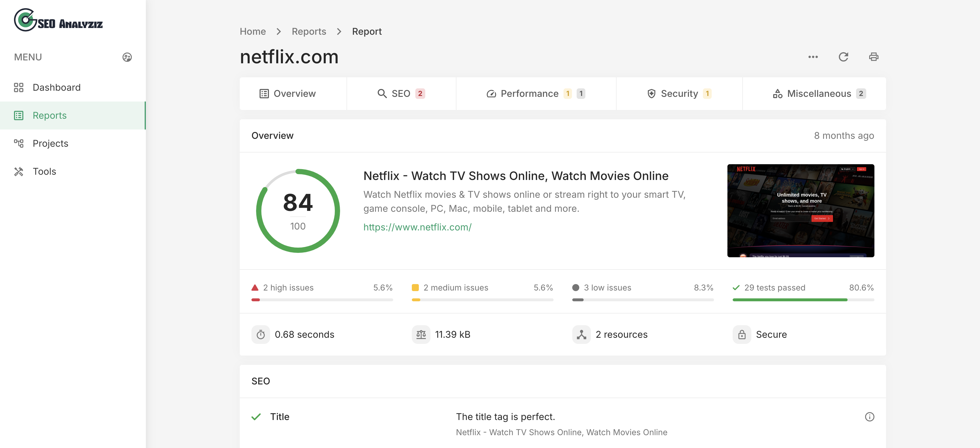Viewport: 980px width, 448px height.
Task: Click the Reports sidebar icon
Action: pyautogui.click(x=19, y=115)
